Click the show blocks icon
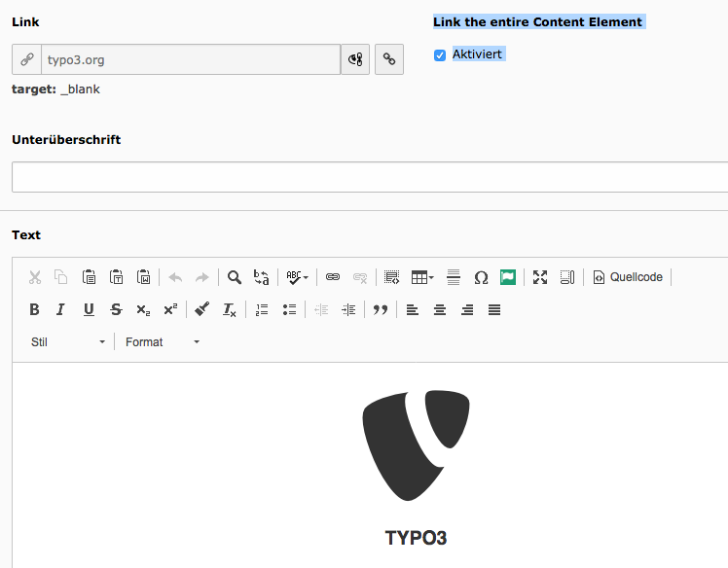 point(392,277)
